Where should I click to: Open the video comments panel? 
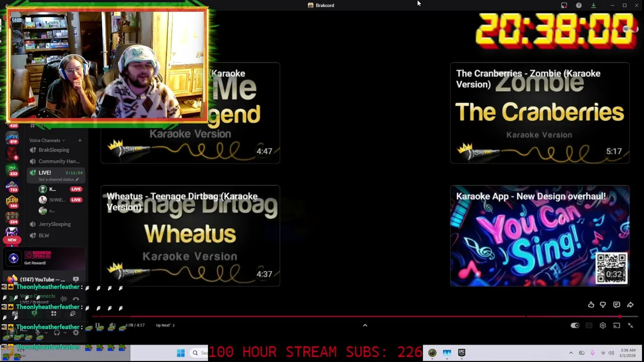616,305
